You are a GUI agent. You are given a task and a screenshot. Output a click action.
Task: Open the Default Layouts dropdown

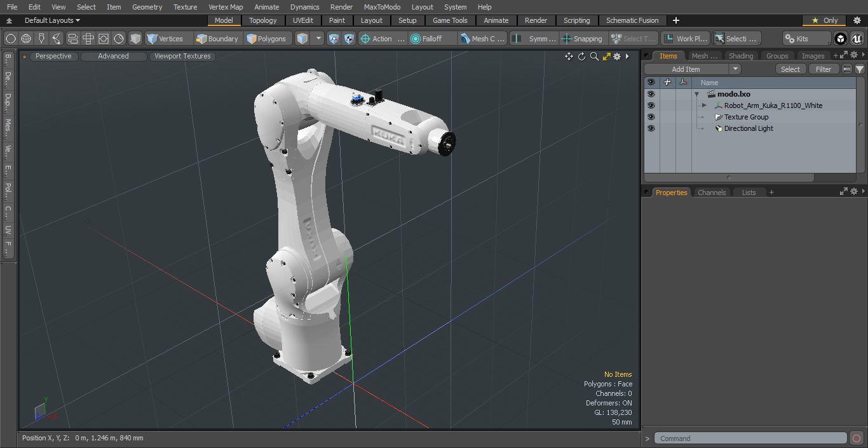click(51, 20)
